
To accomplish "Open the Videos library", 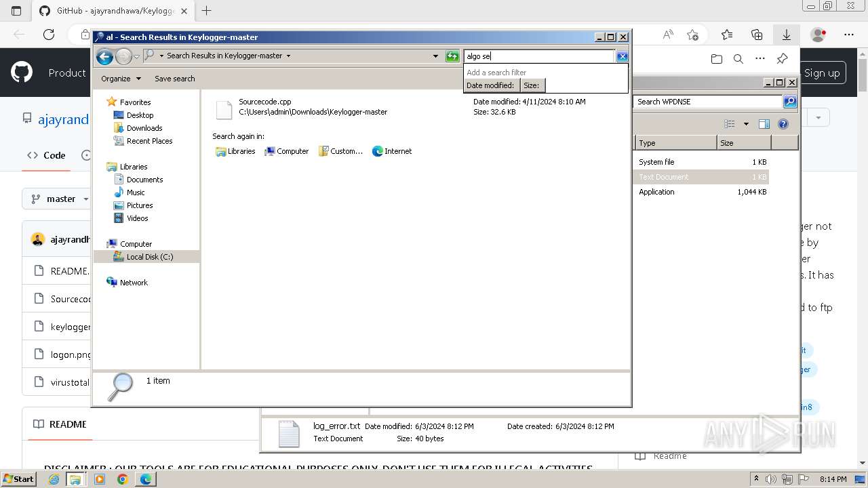I will click(137, 218).
